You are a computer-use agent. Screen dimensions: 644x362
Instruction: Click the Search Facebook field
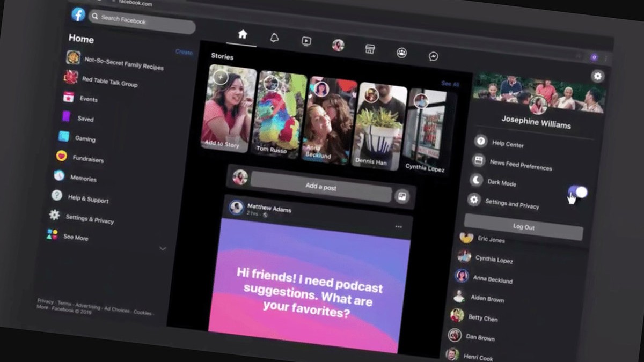(x=142, y=22)
